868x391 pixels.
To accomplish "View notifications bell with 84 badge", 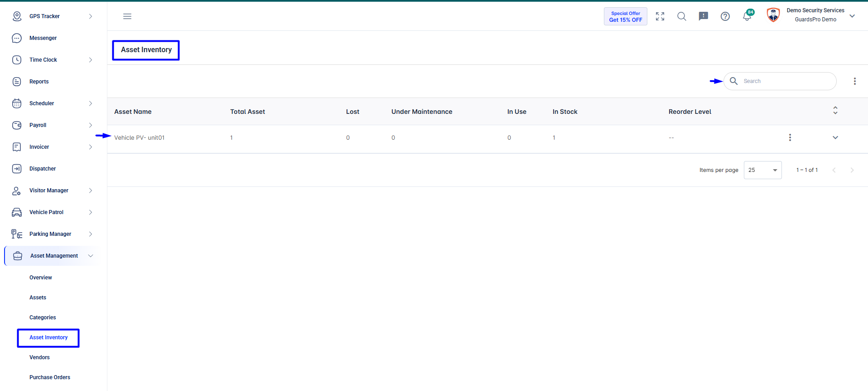I will pos(747,16).
